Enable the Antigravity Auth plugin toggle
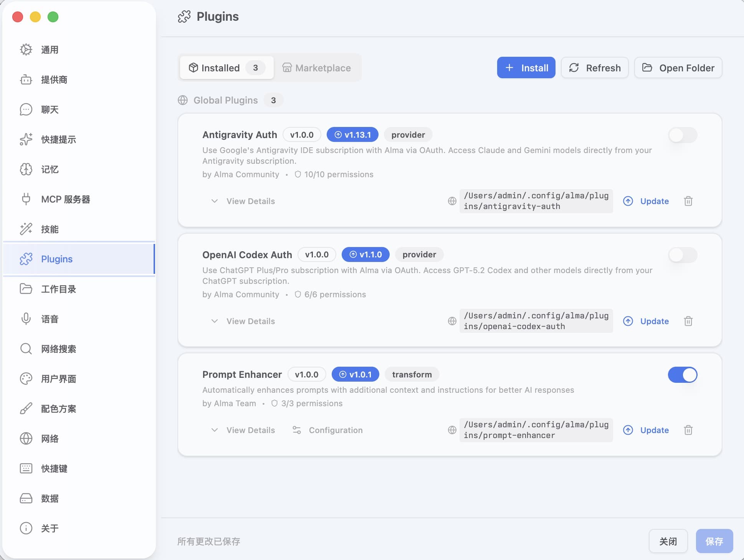744x560 pixels. tap(683, 135)
